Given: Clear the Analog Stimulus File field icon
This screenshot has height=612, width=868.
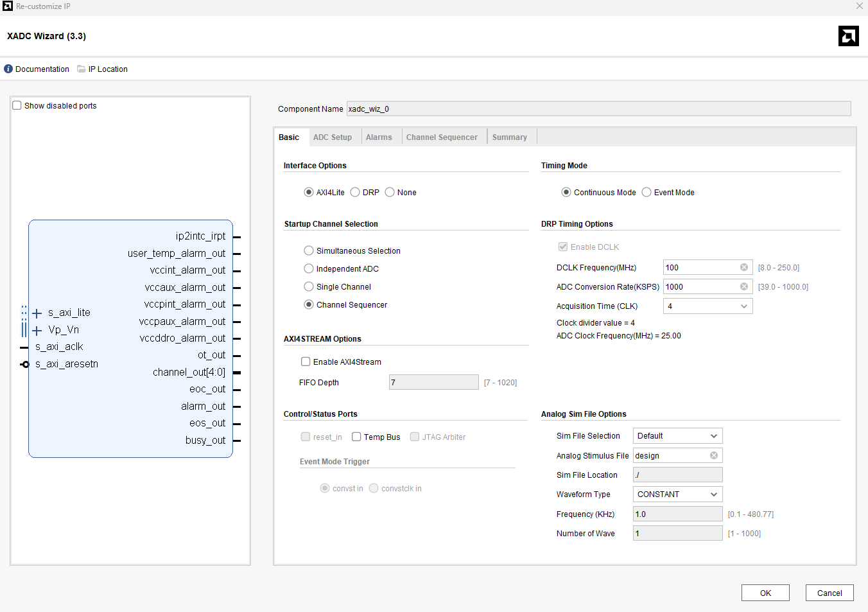Looking at the screenshot, I should click(x=714, y=456).
